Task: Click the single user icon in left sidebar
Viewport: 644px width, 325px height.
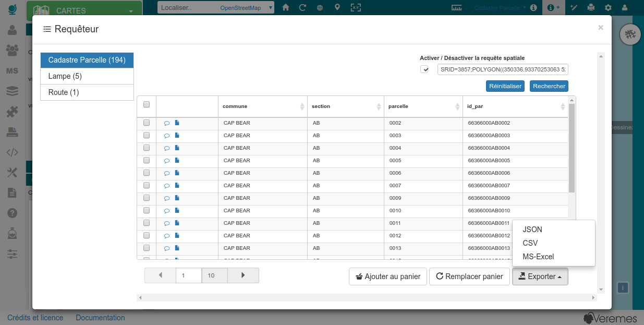Action: (12, 30)
